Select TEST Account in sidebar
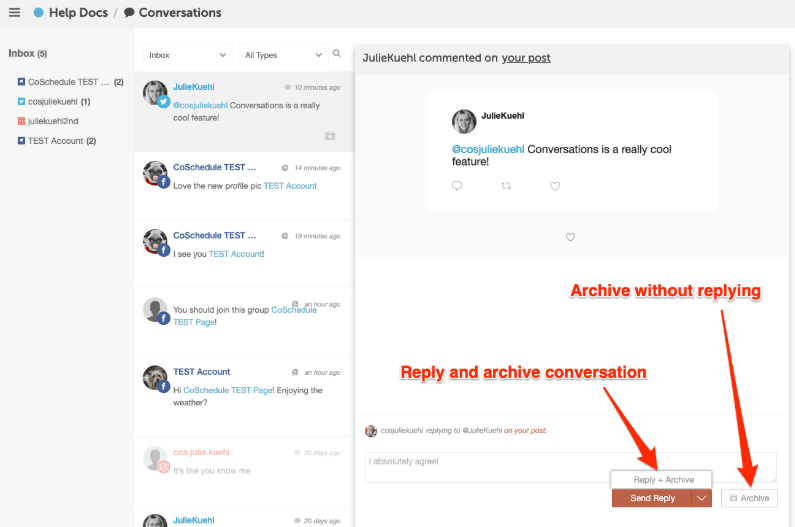 (x=57, y=140)
